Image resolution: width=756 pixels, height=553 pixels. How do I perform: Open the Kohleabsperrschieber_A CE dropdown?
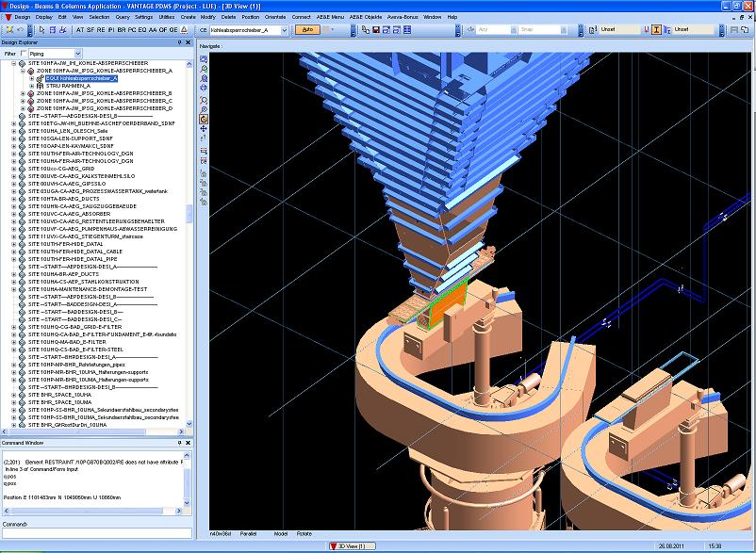[286, 29]
